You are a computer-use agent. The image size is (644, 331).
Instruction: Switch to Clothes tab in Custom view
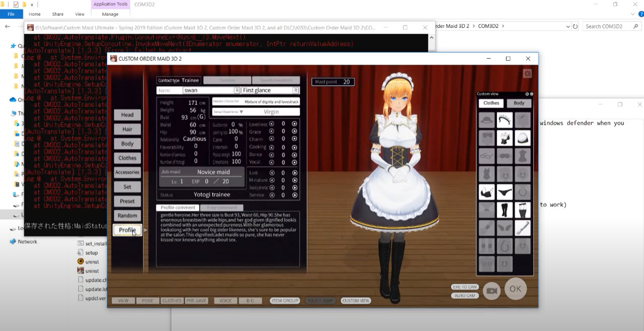point(491,103)
